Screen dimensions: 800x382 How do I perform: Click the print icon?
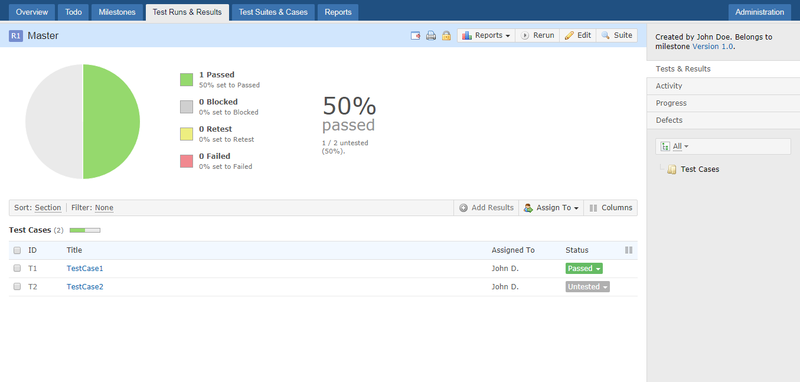[431, 36]
